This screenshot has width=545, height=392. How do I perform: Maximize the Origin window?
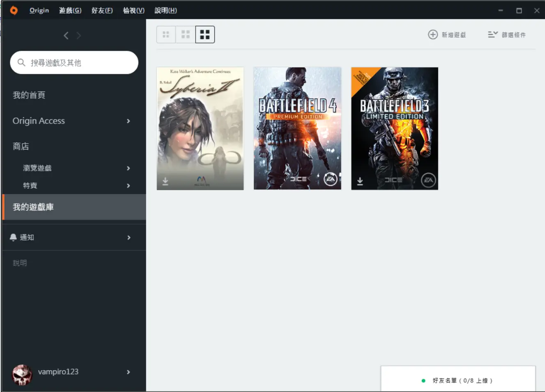click(519, 10)
